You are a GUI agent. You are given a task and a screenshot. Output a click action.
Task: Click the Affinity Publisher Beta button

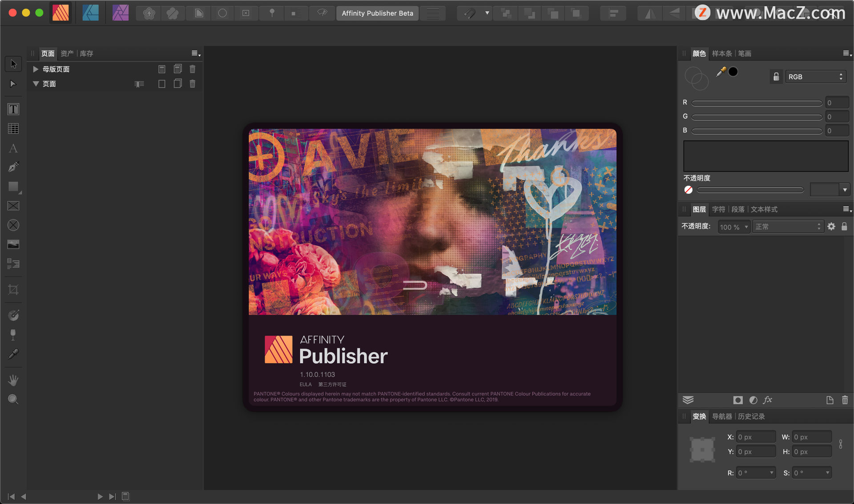pos(377,13)
